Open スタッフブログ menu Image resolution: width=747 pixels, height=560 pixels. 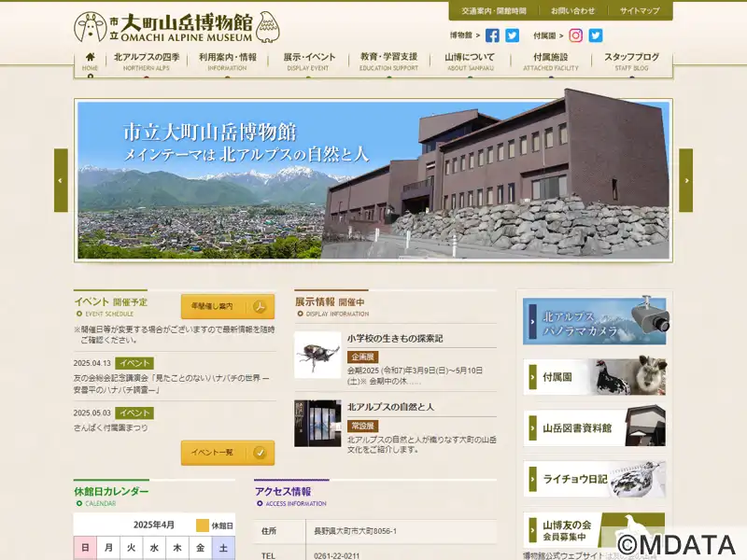(x=632, y=62)
